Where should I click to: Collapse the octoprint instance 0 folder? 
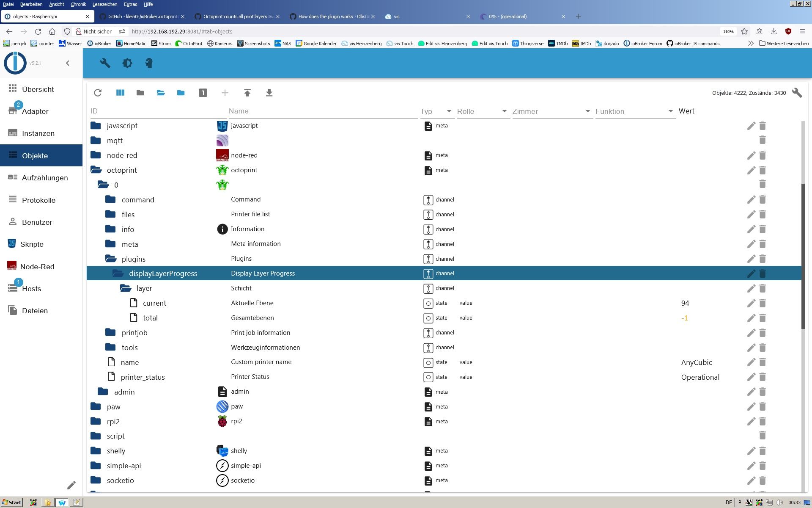(x=104, y=185)
